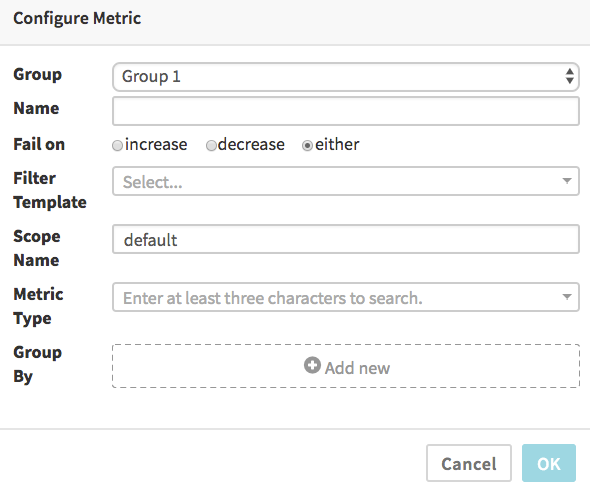Confirm with the OK button
590x490 pixels.
click(x=549, y=463)
